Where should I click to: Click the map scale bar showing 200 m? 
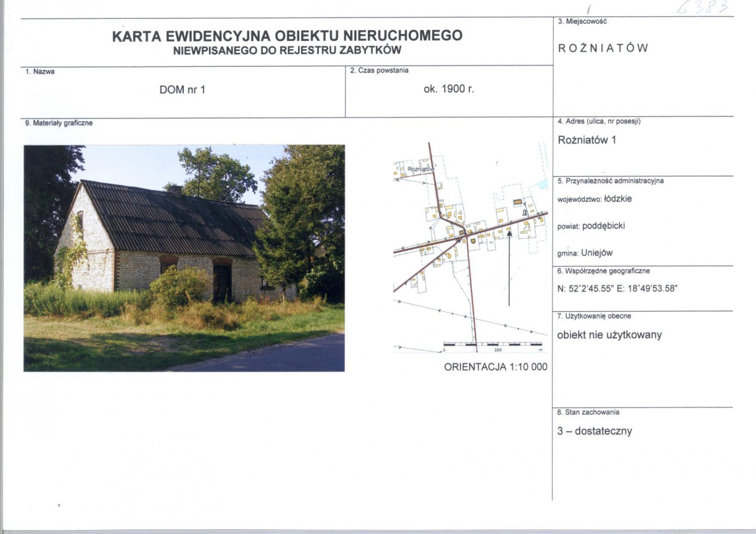493,345
